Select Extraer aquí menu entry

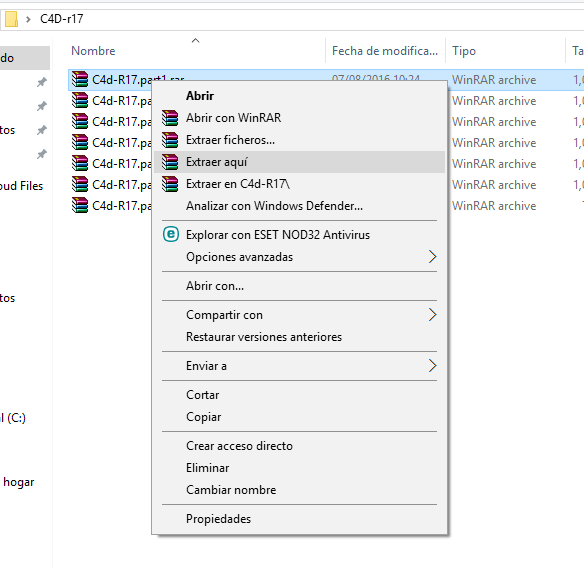pos(299,162)
